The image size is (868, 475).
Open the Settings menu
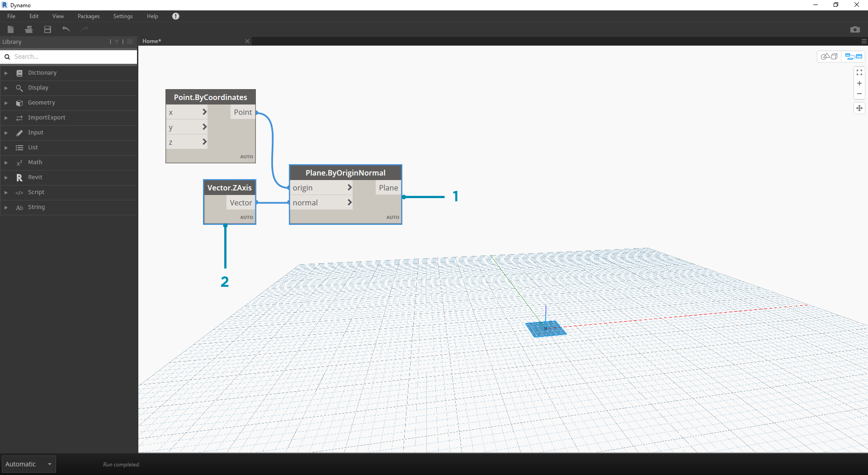(123, 16)
